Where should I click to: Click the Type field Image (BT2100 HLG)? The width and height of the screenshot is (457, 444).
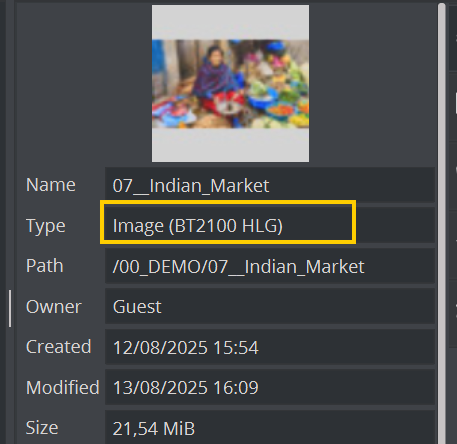click(x=270, y=226)
